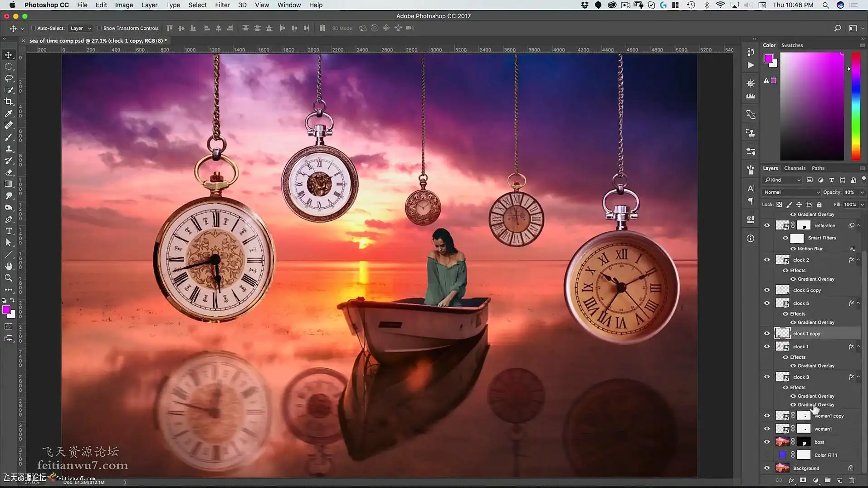Open the Fill slider dropdown arrow
868x488 pixels.
862,205
